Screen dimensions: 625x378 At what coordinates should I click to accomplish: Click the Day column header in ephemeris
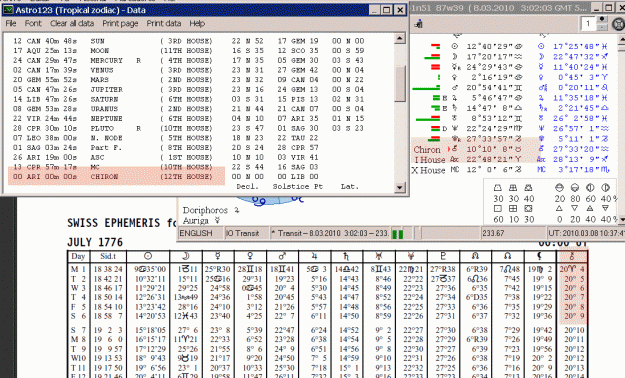click(x=78, y=256)
